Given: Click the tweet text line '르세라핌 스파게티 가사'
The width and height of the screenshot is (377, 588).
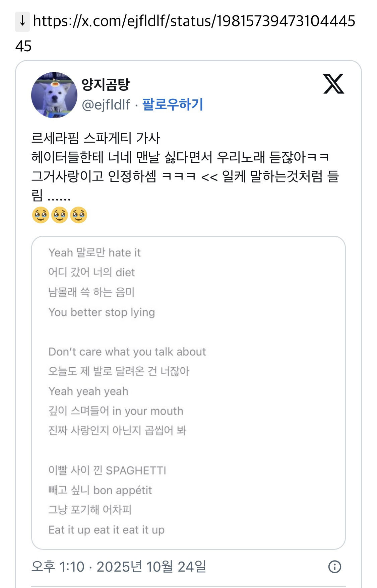Looking at the screenshot, I should point(96,138).
